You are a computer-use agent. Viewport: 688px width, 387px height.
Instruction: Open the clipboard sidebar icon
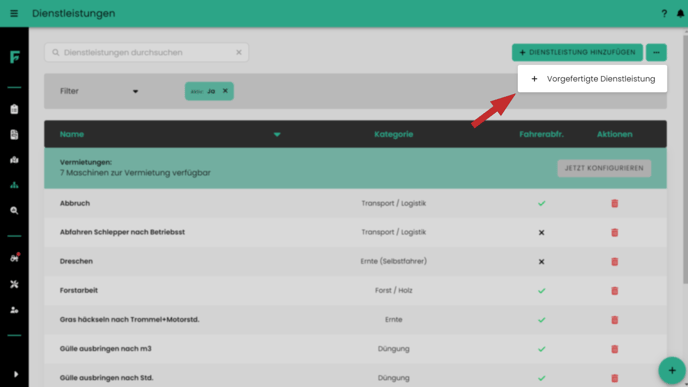tap(14, 109)
